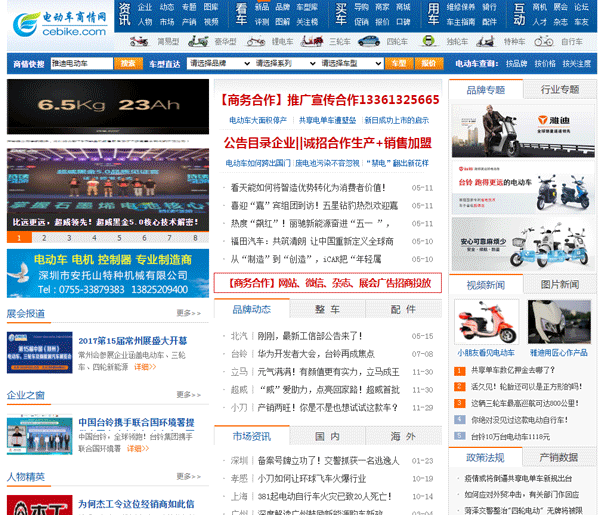The height and width of the screenshot is (515, 600).
Task: Click the cebike.com site logo
Action: [x=60, y=24]
